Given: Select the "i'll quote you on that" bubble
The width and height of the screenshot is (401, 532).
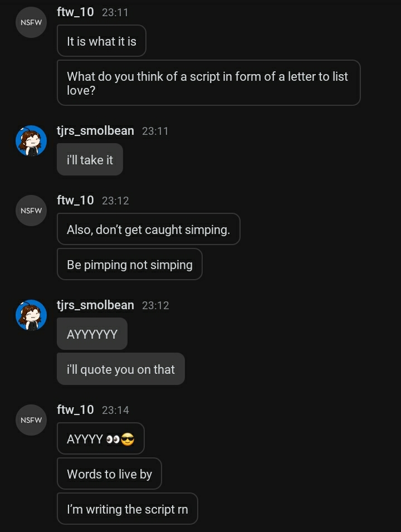Looking at the screenshot, I should pos(120,369).
